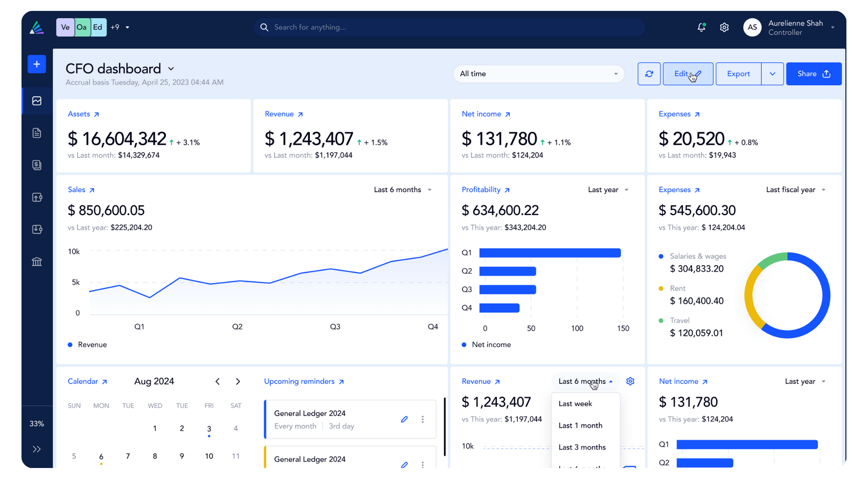Select August 10 on the calendar
The height and width of the screenshot is (479, 868).
pos(209,456)
